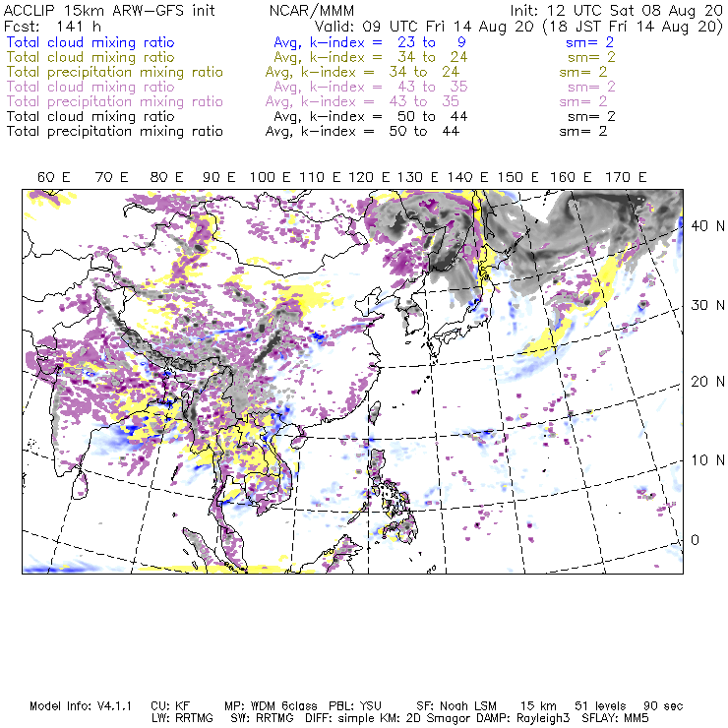Click the '60 E' longitude label

click(x=54, y=177)
